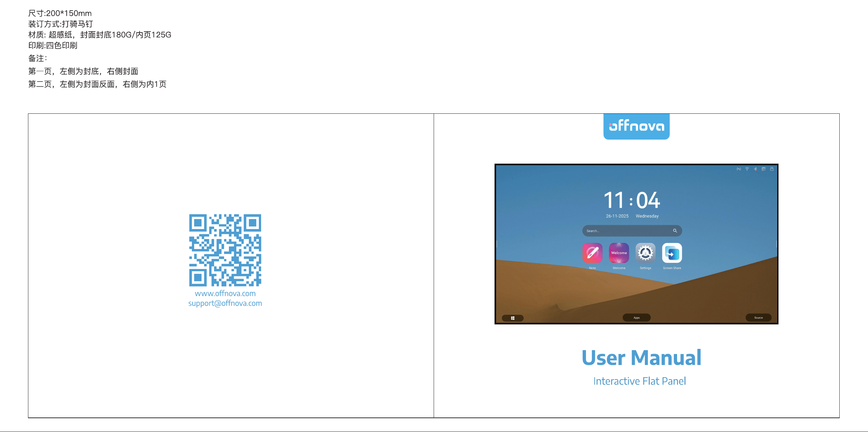The image size is (868, 432).
Task: Open the Source button on the panel
Action: pos(759,318)
